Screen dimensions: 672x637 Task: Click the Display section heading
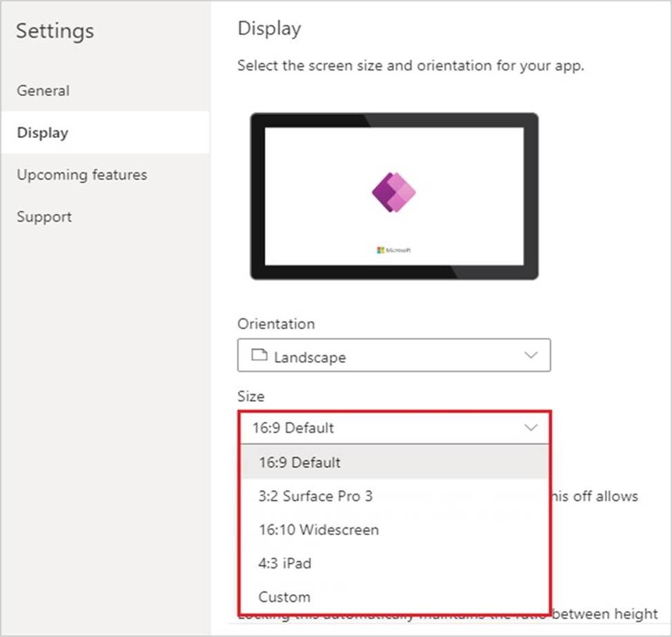tap(269, 29)
